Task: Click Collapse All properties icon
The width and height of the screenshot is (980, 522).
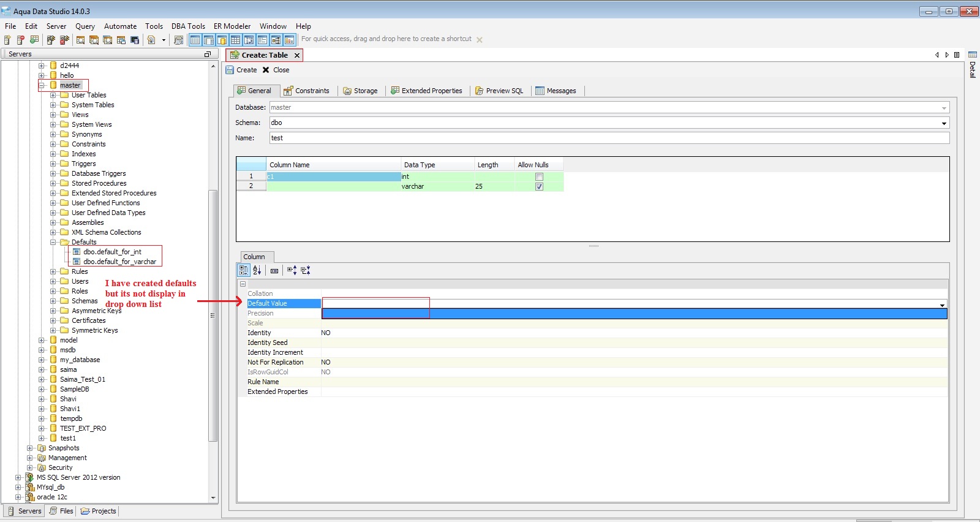Action: click(x=306, y=270)
